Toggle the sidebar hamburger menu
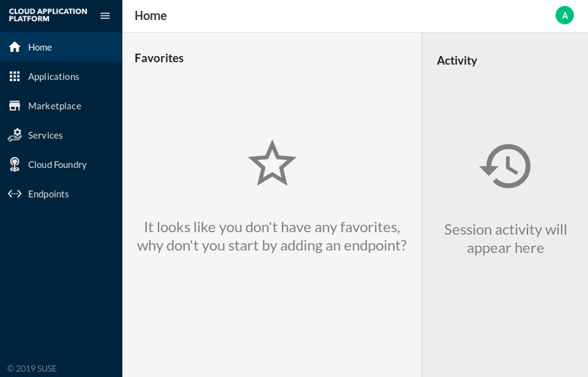 pos(105,15)
